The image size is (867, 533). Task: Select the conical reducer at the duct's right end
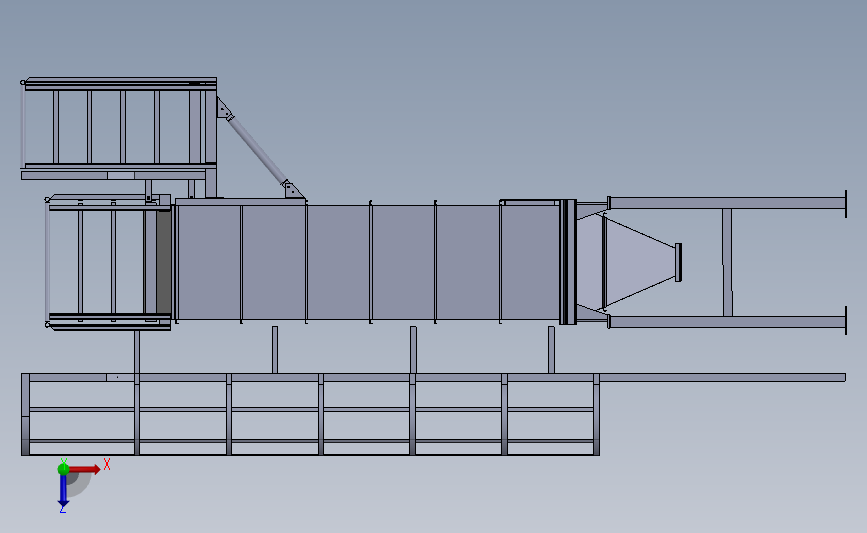coord(640,262)
